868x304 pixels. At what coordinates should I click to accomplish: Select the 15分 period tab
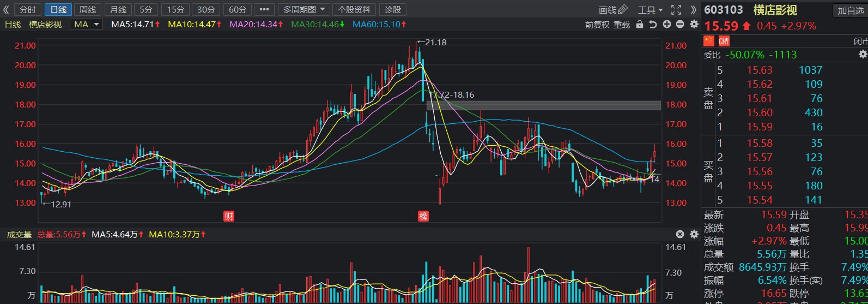coord(175,10)
